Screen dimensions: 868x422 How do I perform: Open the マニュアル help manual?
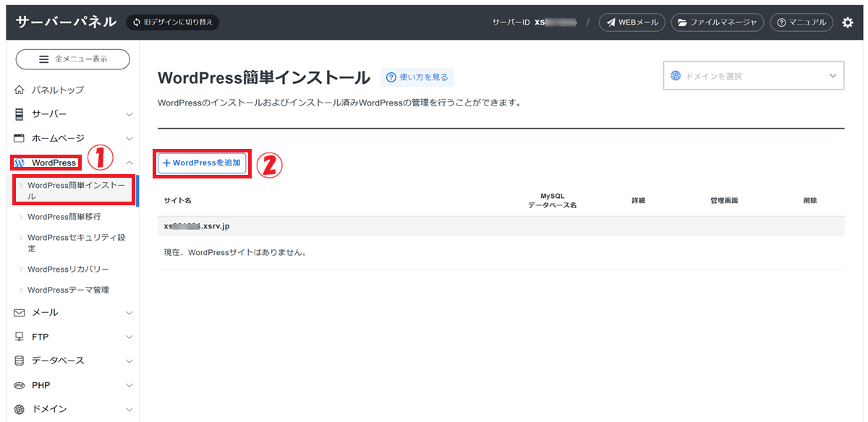coord(801,22)
